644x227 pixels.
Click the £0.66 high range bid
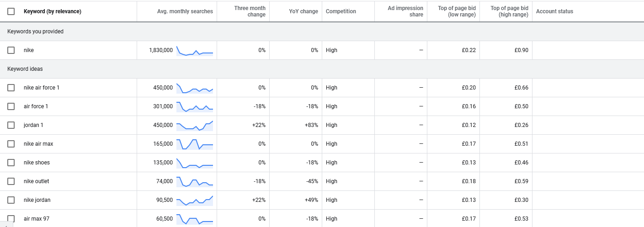[x=521, y=88]
